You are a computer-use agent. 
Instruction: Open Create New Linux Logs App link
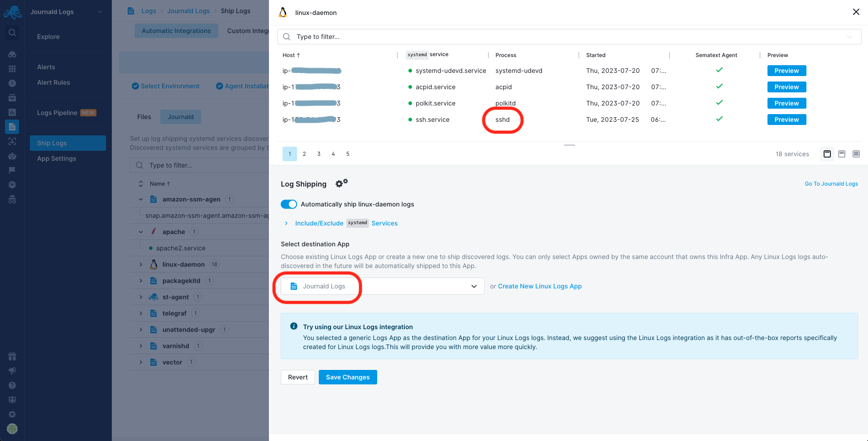coord(540,286)
